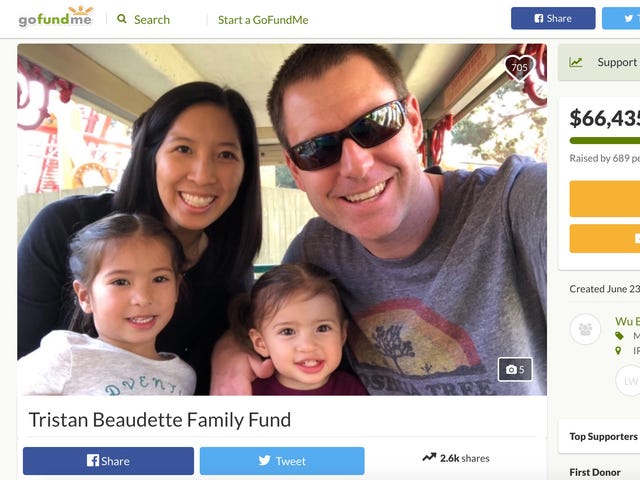640x480 pixels.
Task: Click the second orange button below donate
Action: click(x=604, y=238)
